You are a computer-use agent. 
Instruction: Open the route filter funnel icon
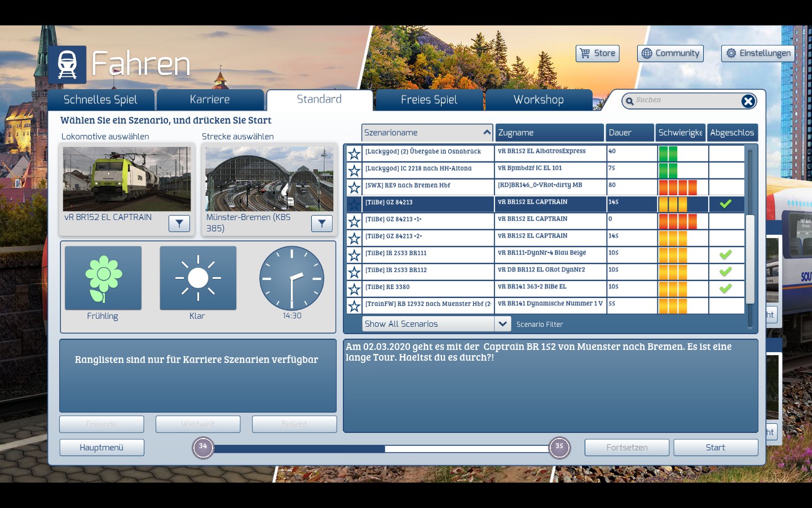click(x=321, y=224)
